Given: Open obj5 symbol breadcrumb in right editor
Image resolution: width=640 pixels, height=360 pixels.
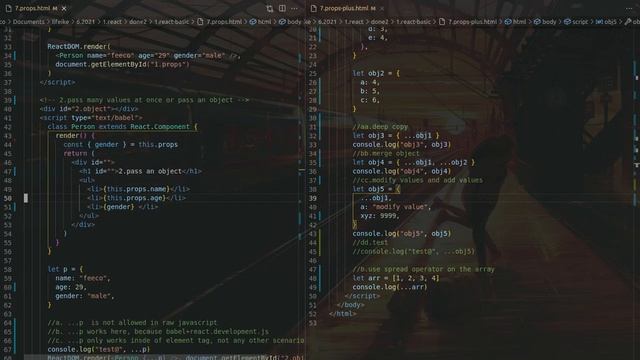Looking at the screenshot, I should [x=606, y=22].
